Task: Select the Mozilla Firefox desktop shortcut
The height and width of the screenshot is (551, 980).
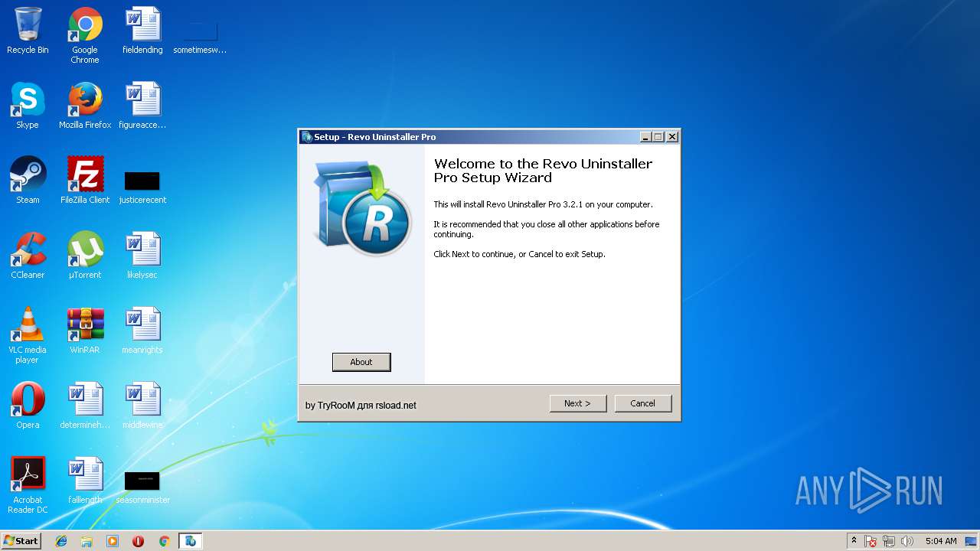Action: click(85, 106)
